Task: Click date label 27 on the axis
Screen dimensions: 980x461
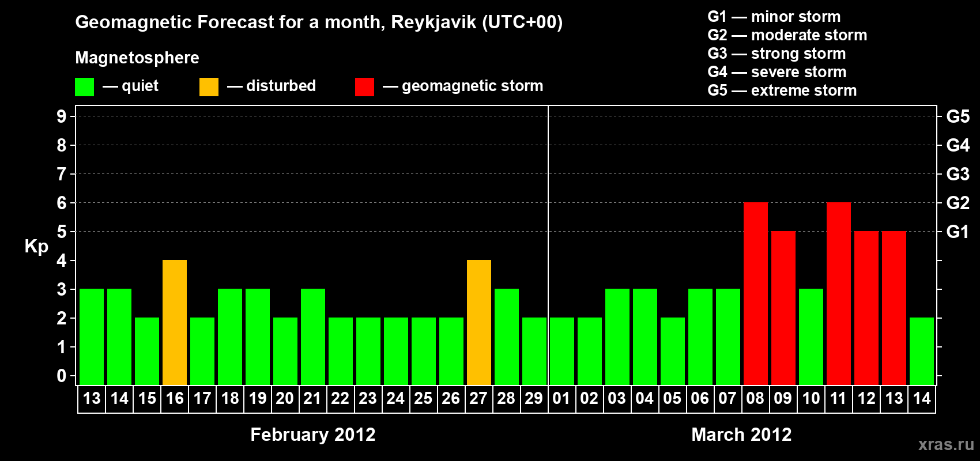Action: point(479,398)
